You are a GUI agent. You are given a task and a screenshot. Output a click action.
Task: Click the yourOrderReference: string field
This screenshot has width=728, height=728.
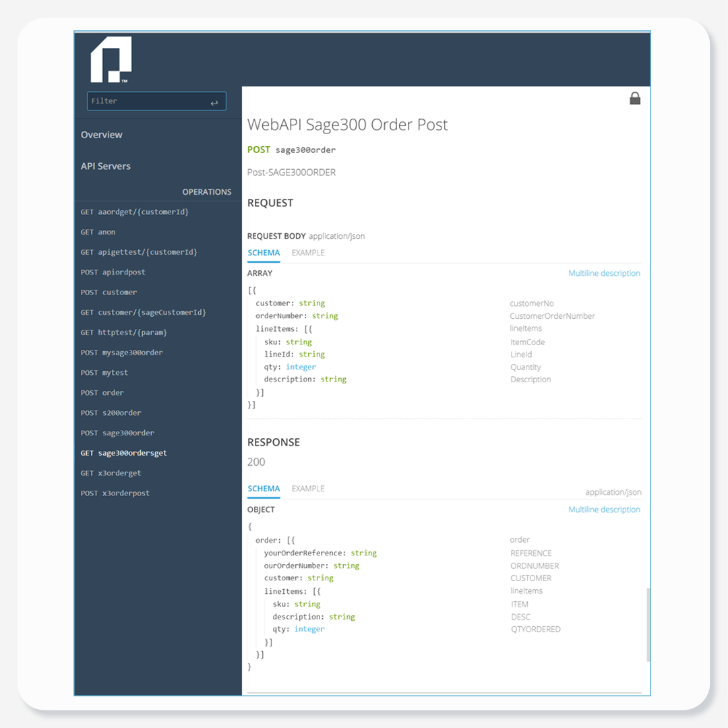click(x=320, y=553)
